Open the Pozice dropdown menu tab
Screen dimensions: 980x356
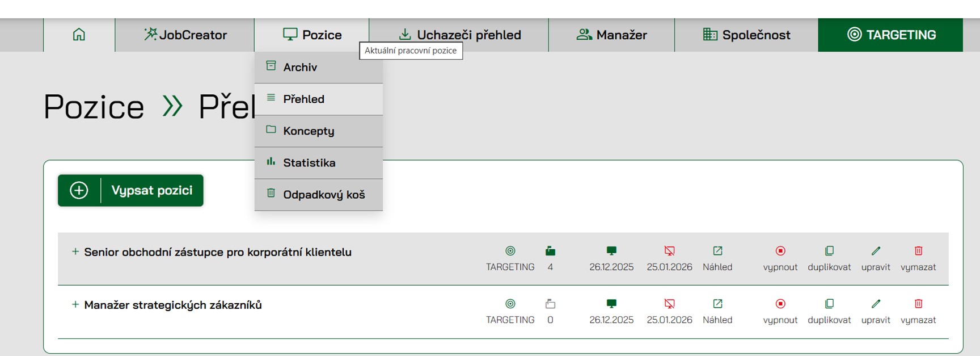pos(312,35)
